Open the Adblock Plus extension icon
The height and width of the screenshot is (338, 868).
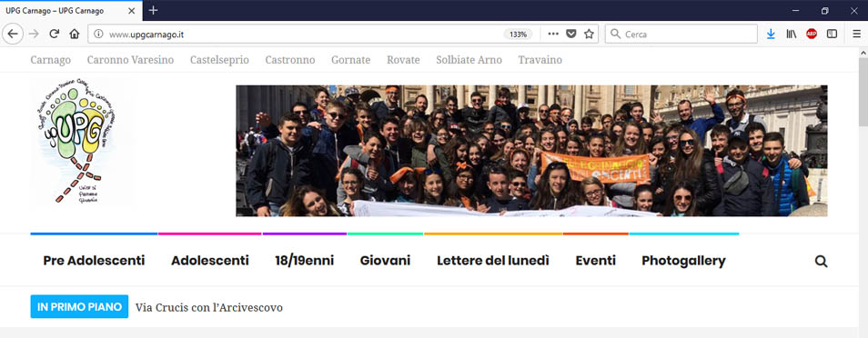[x=812, y=34]
